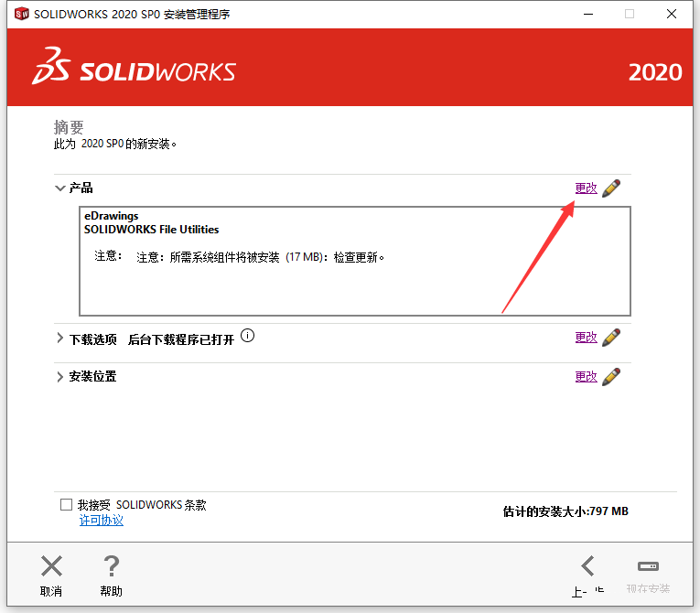Select the eDrawings entry in product list
The image size is (700, 613).
[x=111, y=217]
